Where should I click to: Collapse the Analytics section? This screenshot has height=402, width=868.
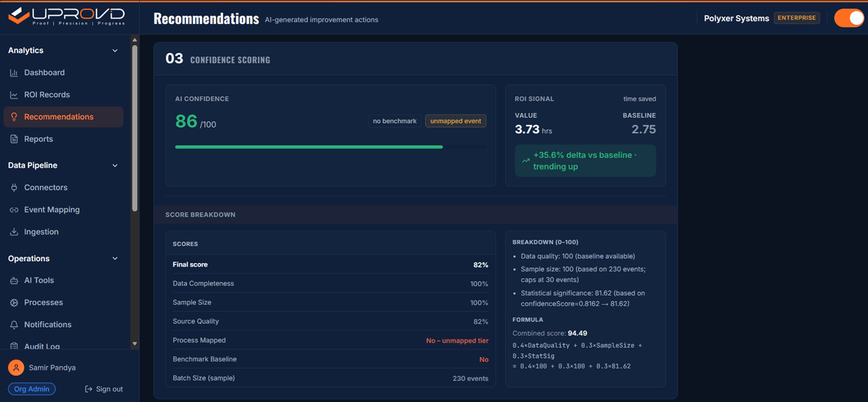pyautogui.click(x=115, y=51)
